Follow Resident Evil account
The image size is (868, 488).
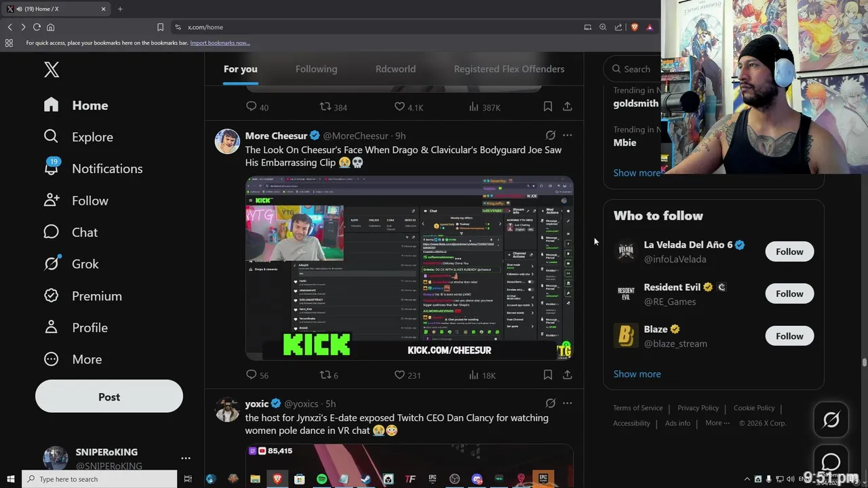789,293
